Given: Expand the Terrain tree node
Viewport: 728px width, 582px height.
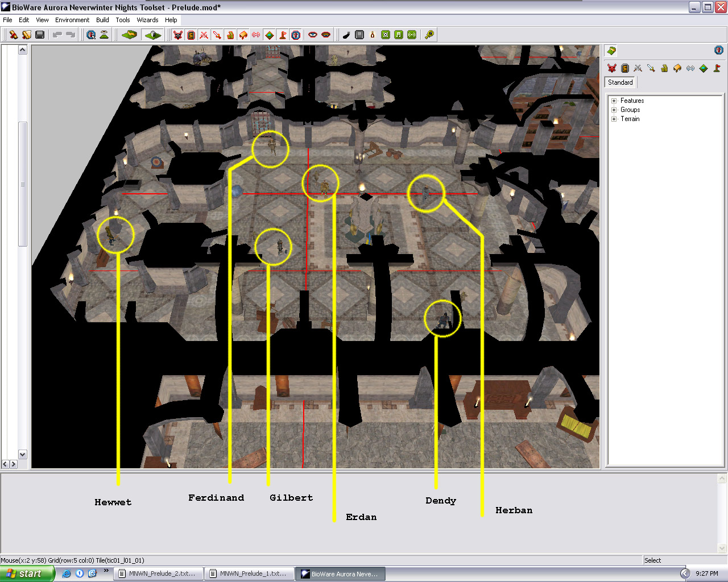Looking at the screenshot, I should (614, 119).
